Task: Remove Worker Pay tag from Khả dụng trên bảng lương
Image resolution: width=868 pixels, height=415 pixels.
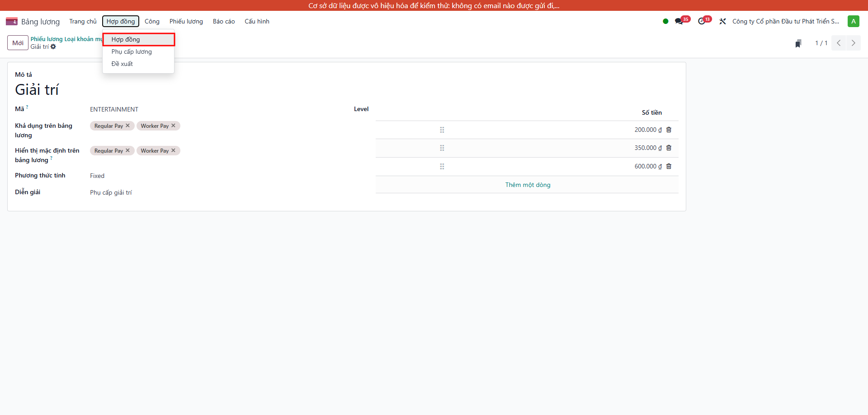Action: [173, 126]
